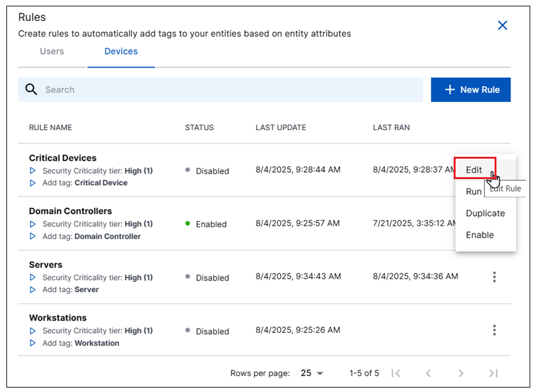The height and width of the screenshot is (392, 536).
Task: Switch to the Users tab
Action: (x=52, y=52)
